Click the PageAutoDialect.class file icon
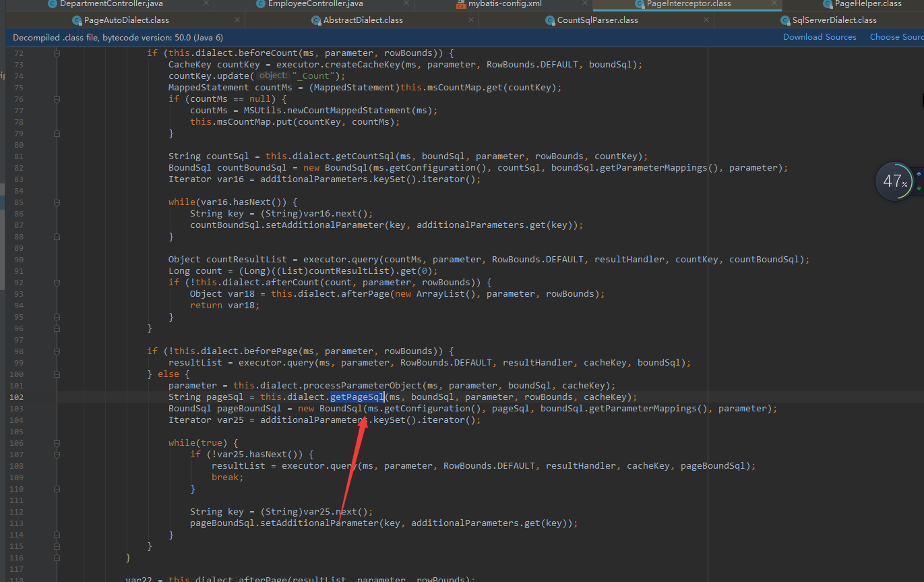The height and width of the screenshot is (582, 924). 77,20
